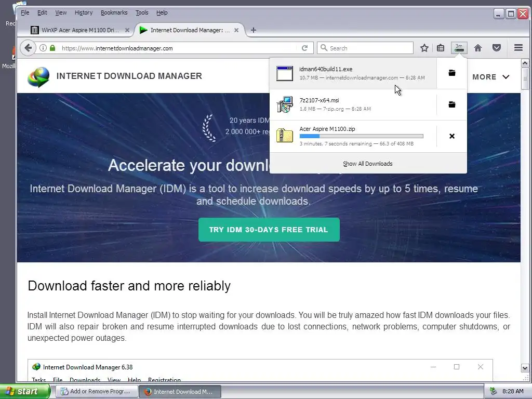Click 7z2107-x64.msi filename in downloads
Screen dimensions: 532x399
(320, 100)
